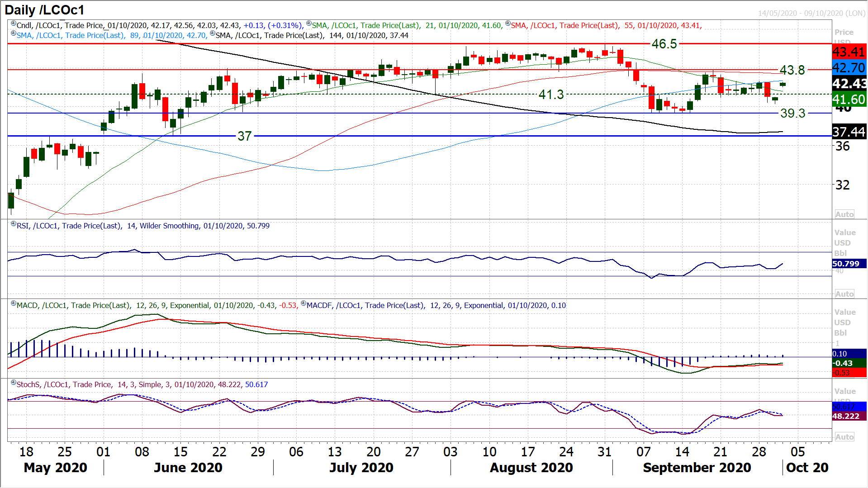Click the SMA 55 legend circle icon
868x488 pixels.
pyautogui.click(x=508, y=24)
